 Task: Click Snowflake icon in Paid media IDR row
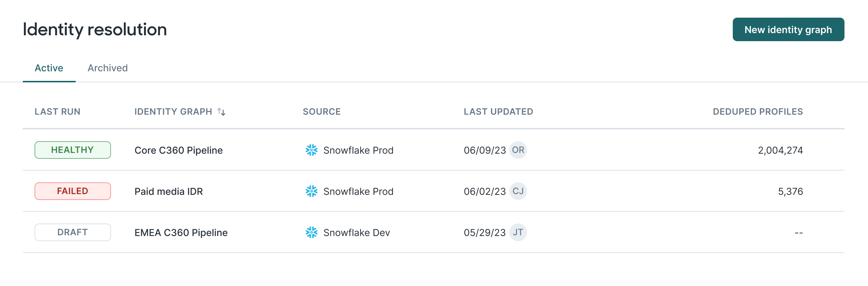(x=311, y=191)
